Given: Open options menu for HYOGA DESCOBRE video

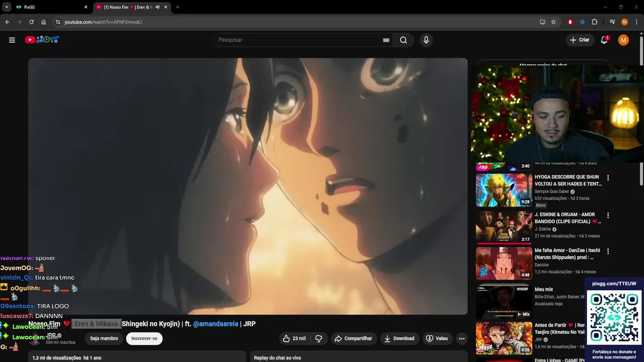Looking at the screenshot, I should [x=608, y=178].
